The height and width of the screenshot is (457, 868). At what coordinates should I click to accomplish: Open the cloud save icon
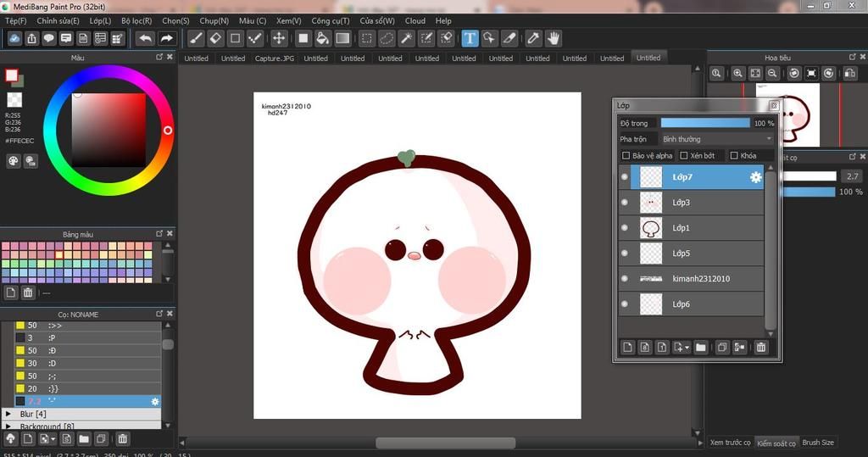(15, 38)
